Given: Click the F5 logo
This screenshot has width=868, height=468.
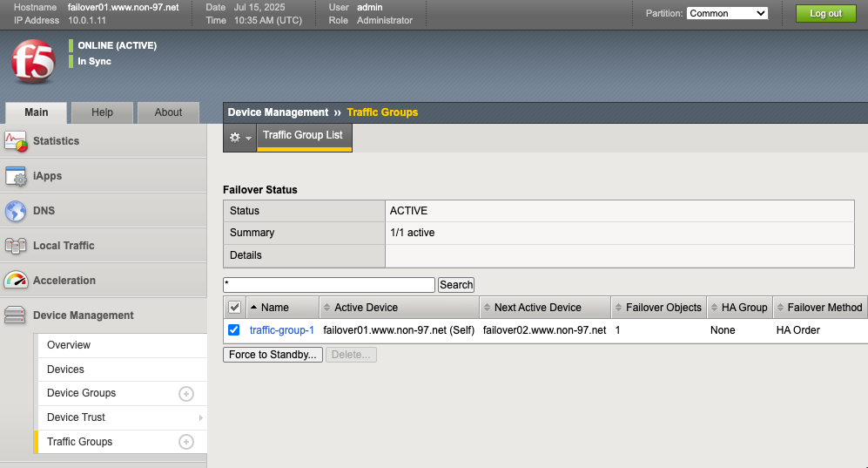Looking at the screenshot, I should 33,61.
